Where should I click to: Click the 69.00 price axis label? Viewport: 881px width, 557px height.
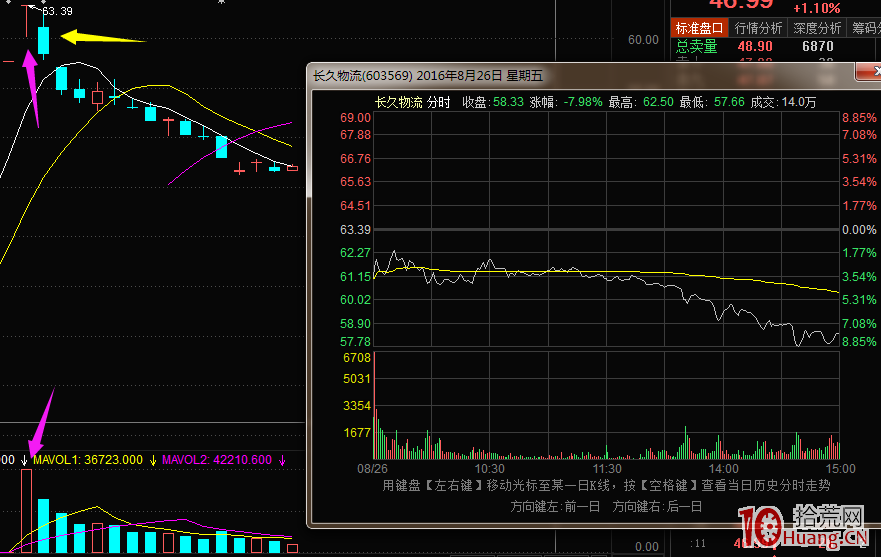[x=355, y=118]
